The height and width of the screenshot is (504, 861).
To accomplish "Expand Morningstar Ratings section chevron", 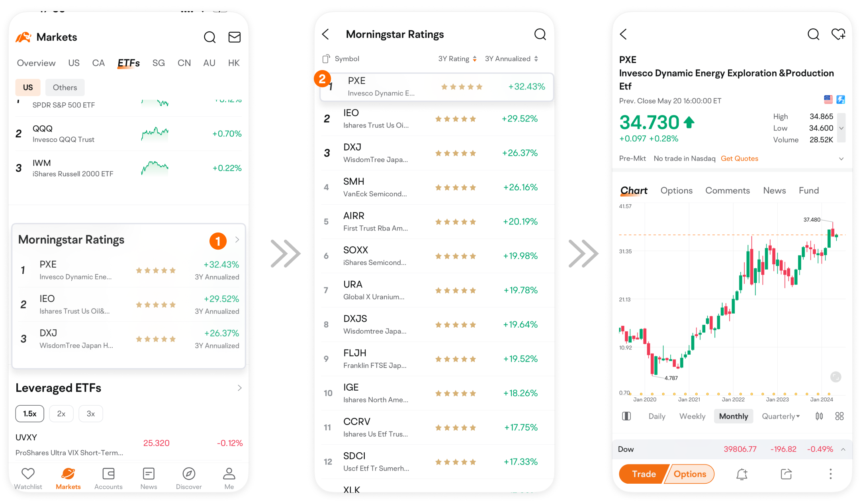I will pos(237,240).
